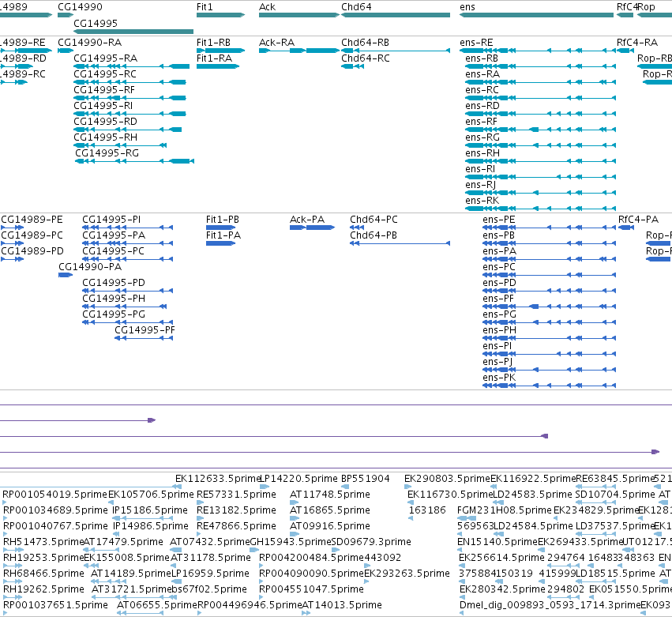Screen dimensions: 672x617
Task: Select protein label 'ens-PF'
Action: [498, 299]
